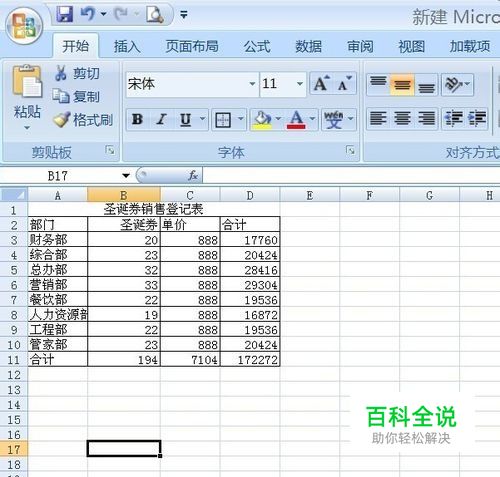The height and width of the screenshot is (477, 500).
Task: Set top vertical alignment
Action: click(x=378, y=84)
